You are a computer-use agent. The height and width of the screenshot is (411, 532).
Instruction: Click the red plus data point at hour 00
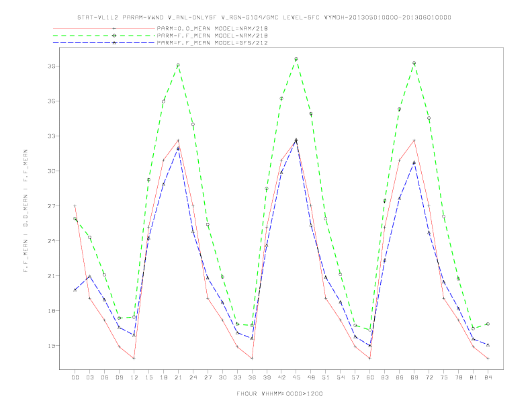[x=75, y=206]
